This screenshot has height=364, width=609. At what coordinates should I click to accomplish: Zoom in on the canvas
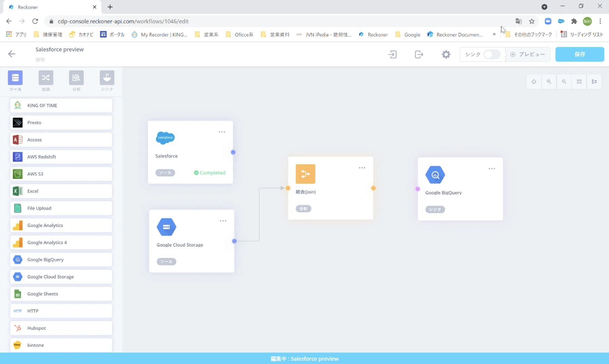click(x=549, y=82)
